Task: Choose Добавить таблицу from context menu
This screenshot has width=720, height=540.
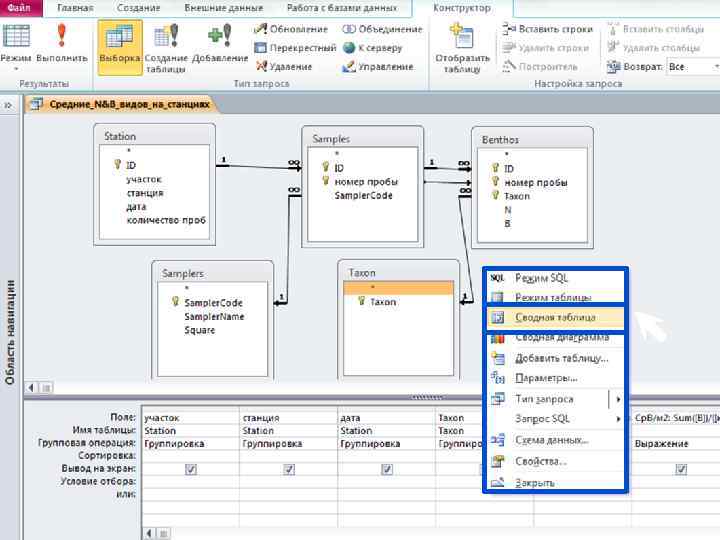Action: point(555,358)
